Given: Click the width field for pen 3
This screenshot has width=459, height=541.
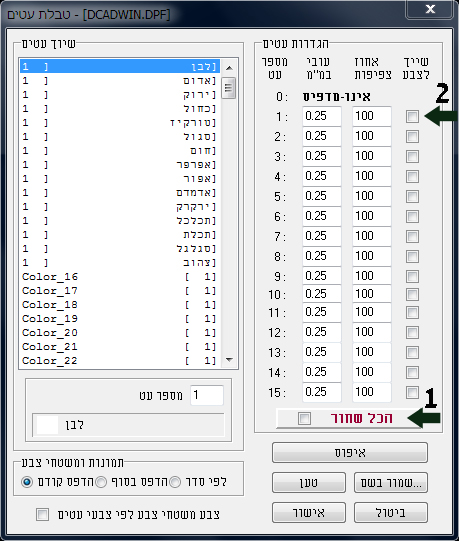Looking at the screenshot, I should pos(322,156).
